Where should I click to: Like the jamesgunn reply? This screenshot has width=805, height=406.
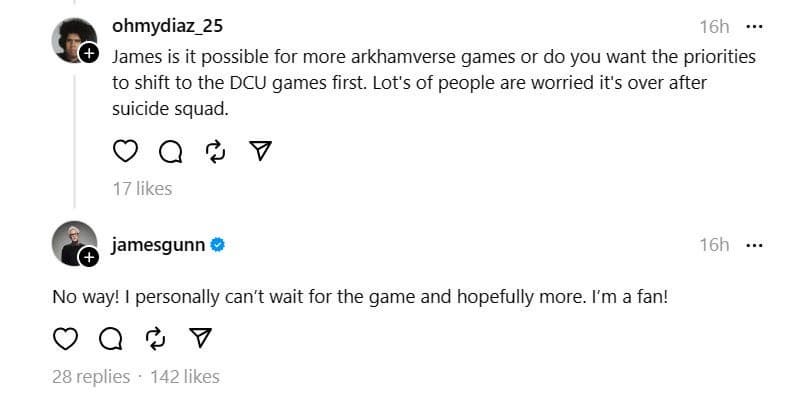65,339
